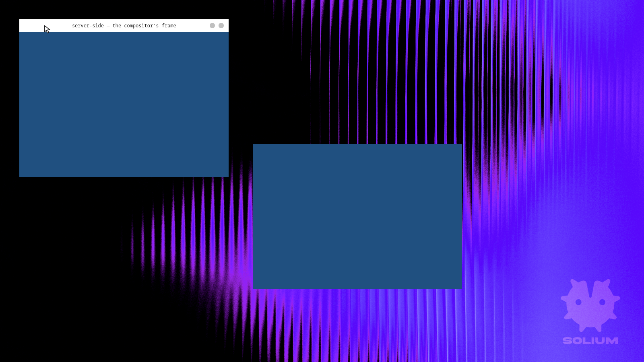The height and width of the screenshot is (362, 644).
Task: Focus the undecorated blue window without a titlebar
Action: [x=357, y=216]
